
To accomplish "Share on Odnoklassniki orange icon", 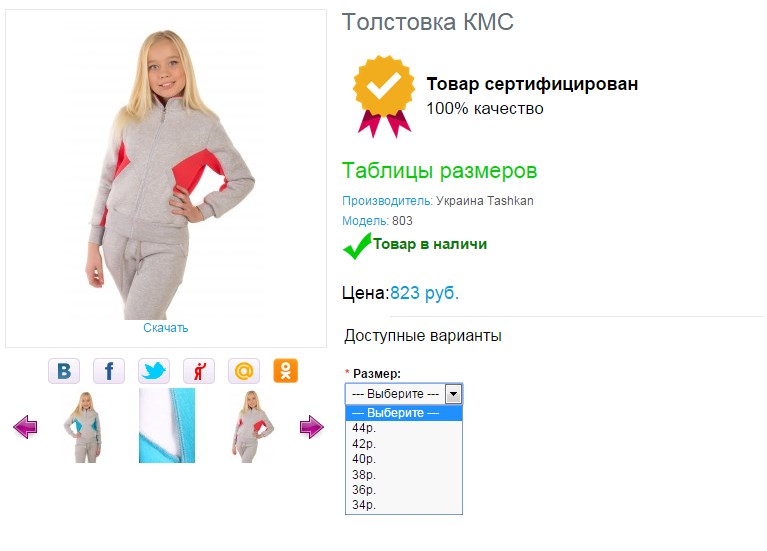I will tap(286, 370).
